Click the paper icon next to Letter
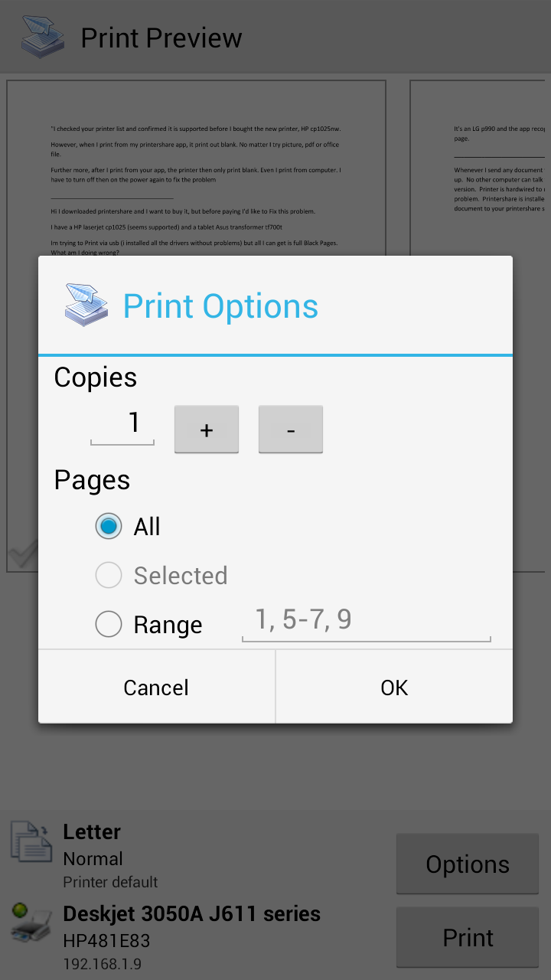Viewport: 551px width, 980px height. point(29,841)
